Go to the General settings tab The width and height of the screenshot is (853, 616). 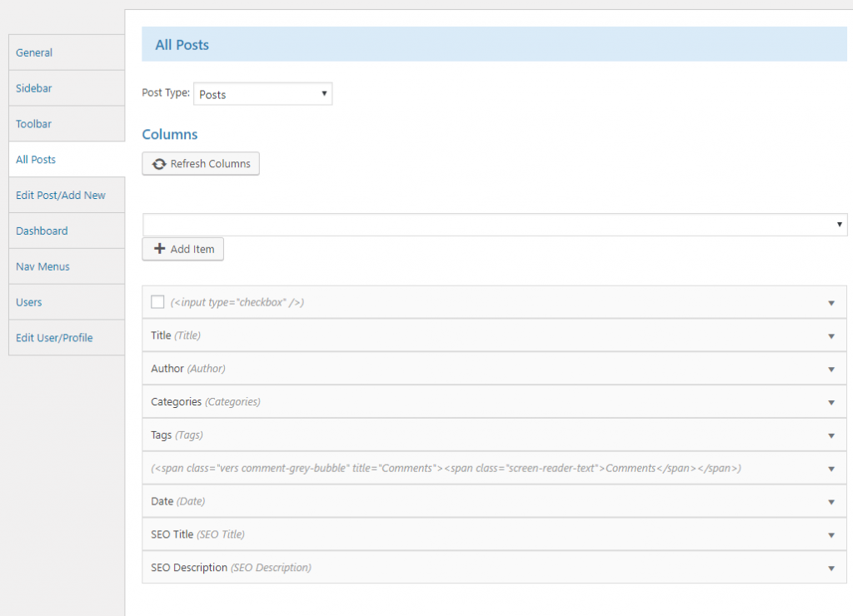(x=34, y=52)
